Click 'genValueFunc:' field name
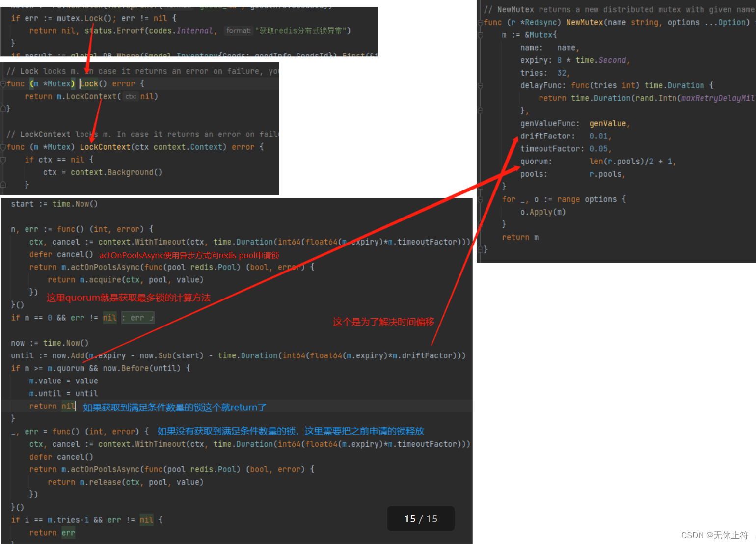 click(x=550, y=124)
